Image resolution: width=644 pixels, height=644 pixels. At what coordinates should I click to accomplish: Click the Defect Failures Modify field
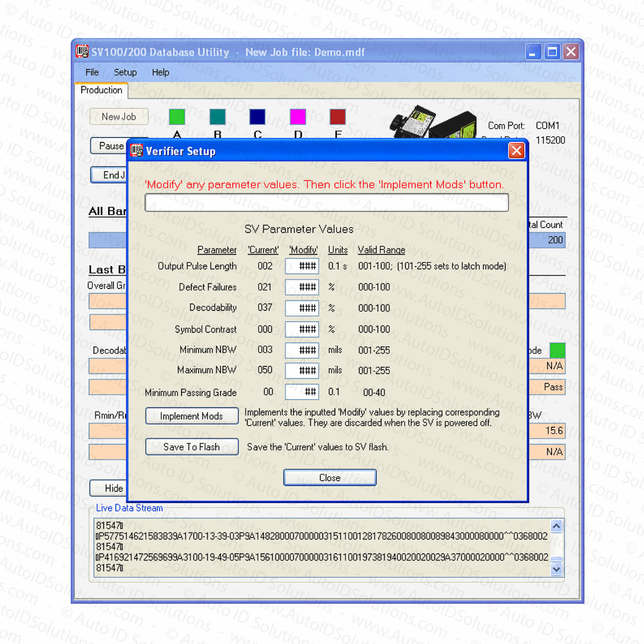pyautogui.click(x=302, y=287)
